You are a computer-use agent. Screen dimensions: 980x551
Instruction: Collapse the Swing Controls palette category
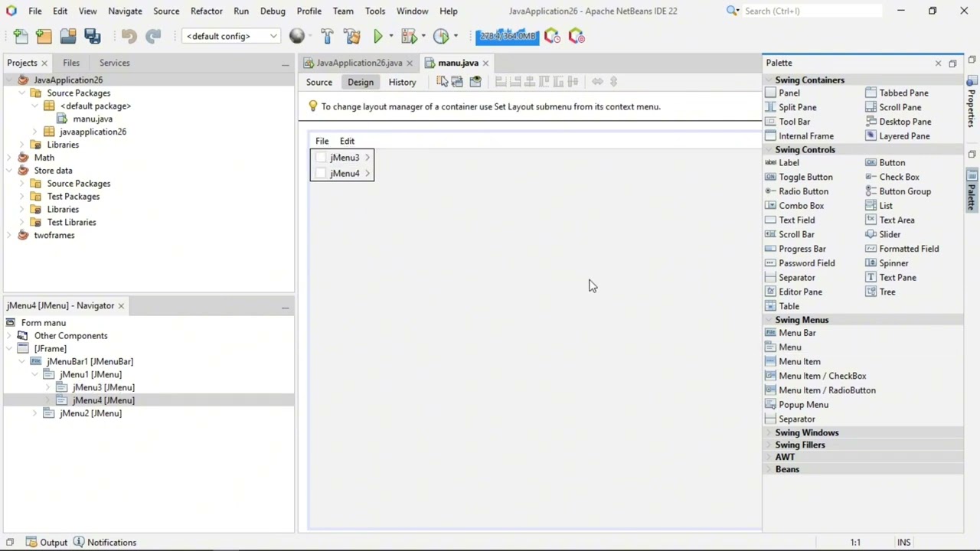[x=768, y=150]
